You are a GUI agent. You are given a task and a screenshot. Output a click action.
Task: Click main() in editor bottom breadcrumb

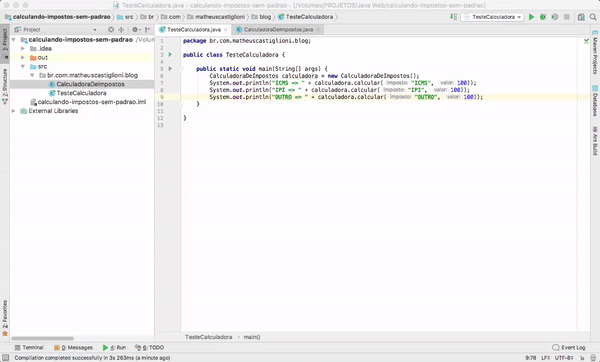(252, 337)
